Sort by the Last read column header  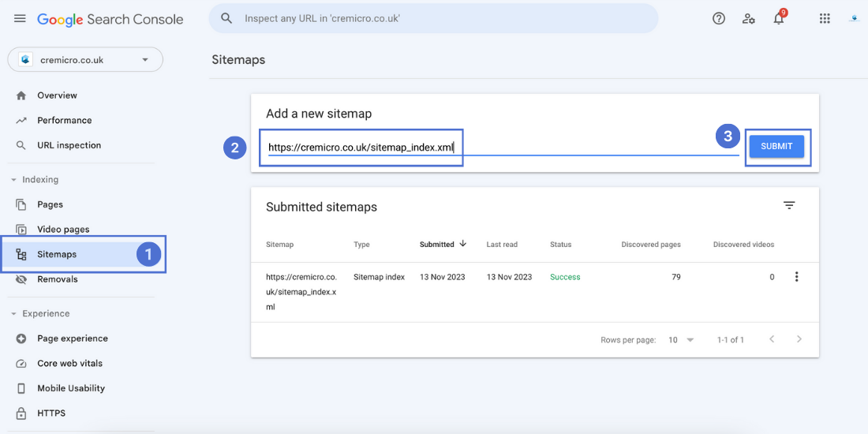(502, 244)
